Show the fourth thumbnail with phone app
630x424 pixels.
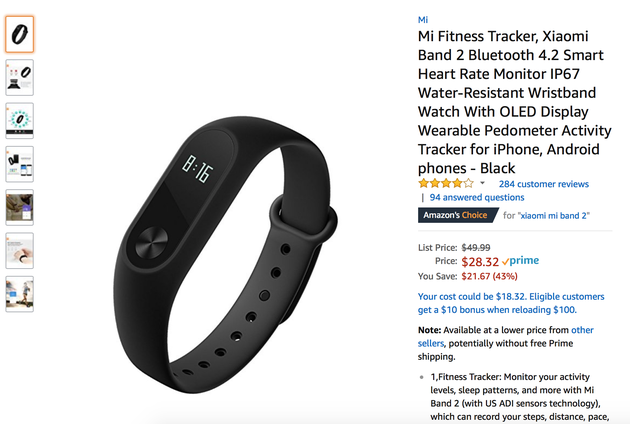(19, 164)
